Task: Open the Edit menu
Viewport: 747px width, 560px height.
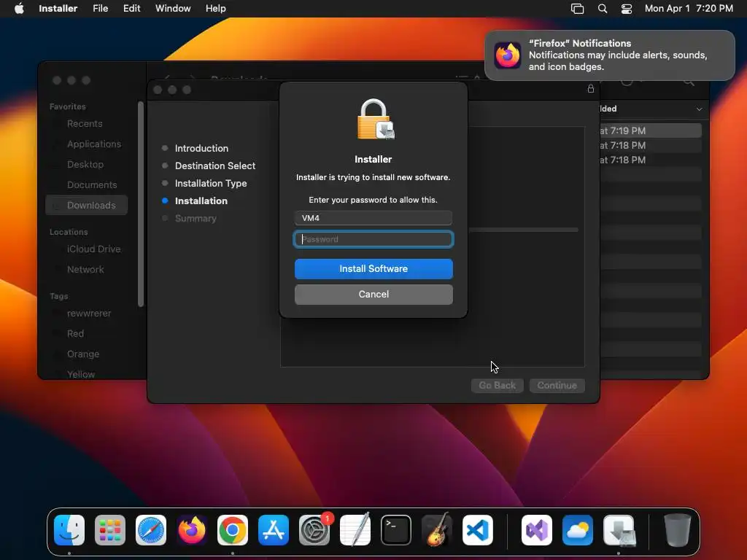Action: tap(131, 9)
